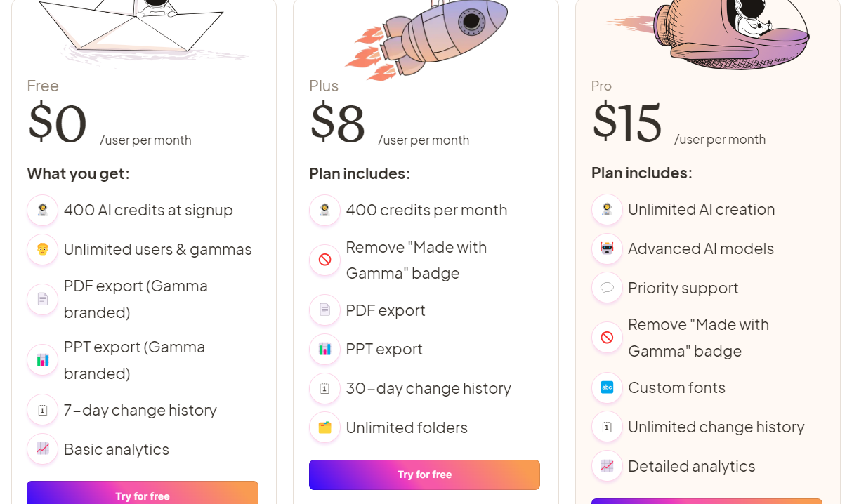866x504 pixels.
Task: Click the prohibited icon in the Plus plan list
Action: coord(325,260)
